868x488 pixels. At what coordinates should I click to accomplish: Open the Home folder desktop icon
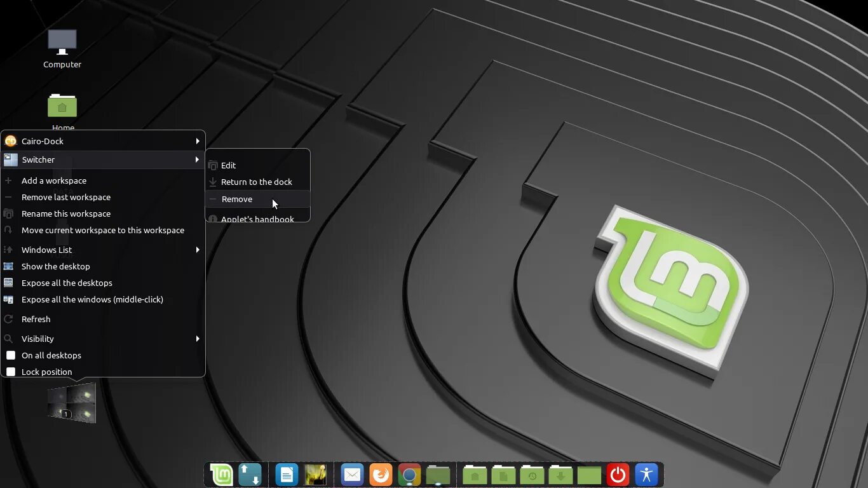point(62,112)
